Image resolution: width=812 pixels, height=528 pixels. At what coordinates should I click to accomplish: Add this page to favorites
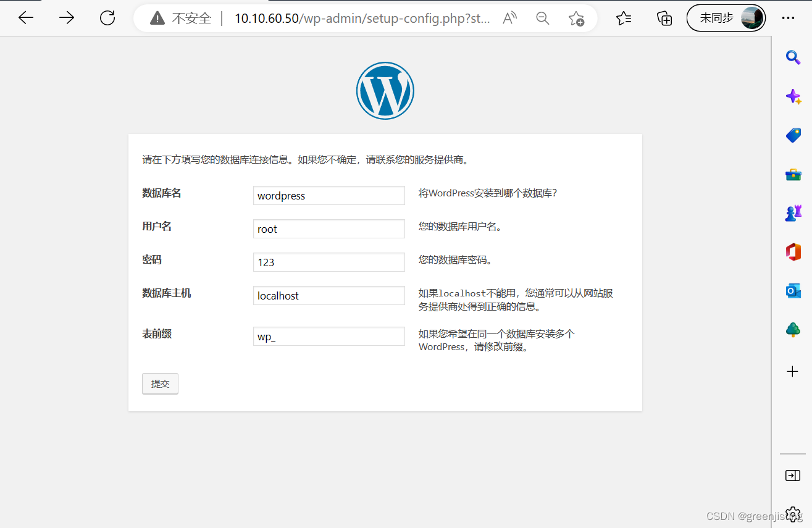pyautogui.click(x=576, y=19)
